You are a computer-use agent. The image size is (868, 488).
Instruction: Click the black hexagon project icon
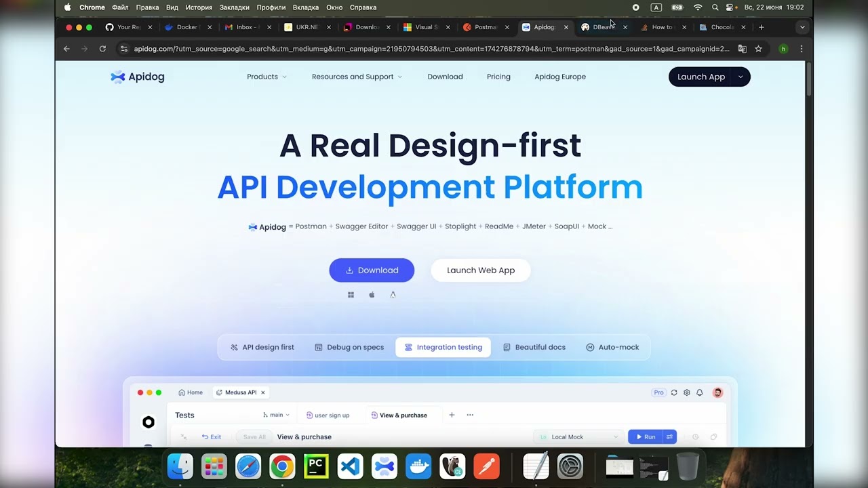point(149,422)
